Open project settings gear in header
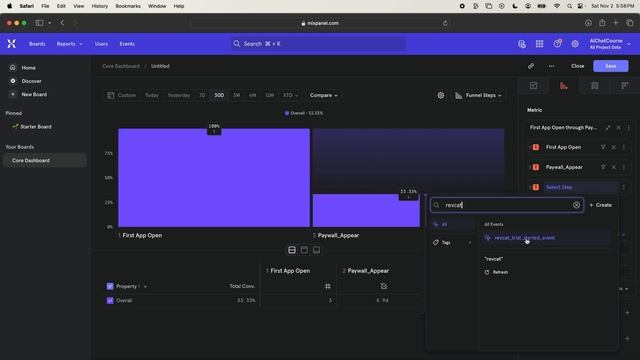640x360 pixels. pyautogui.click(x=575, y=44)
